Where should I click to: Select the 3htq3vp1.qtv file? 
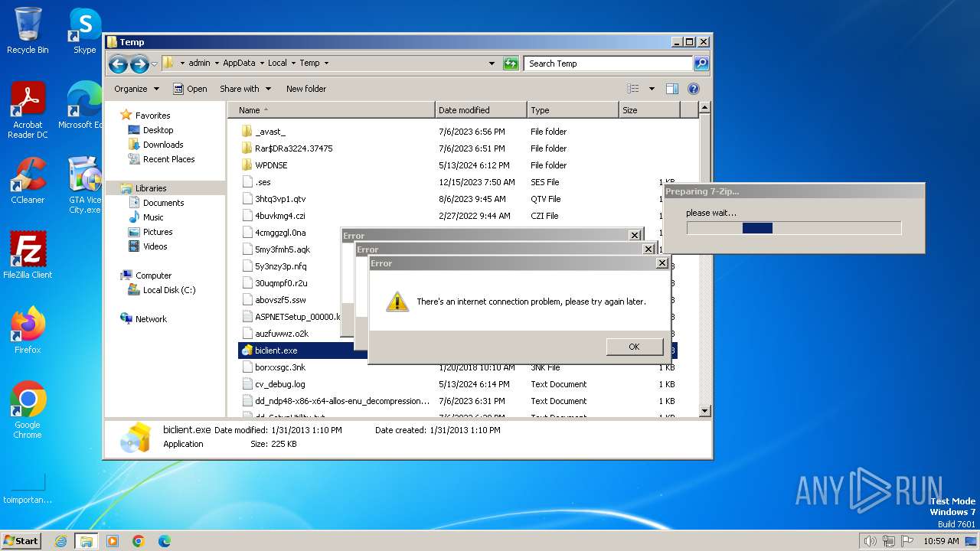tap(273, 199)
